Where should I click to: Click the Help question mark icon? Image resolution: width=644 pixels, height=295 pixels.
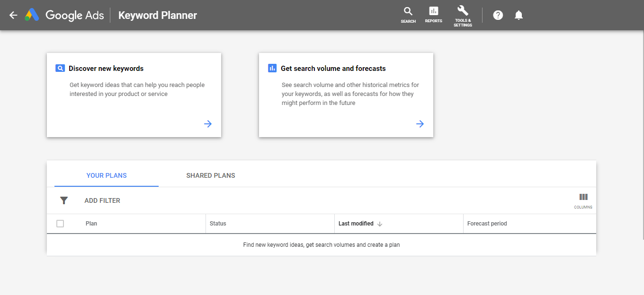[498, 15]
